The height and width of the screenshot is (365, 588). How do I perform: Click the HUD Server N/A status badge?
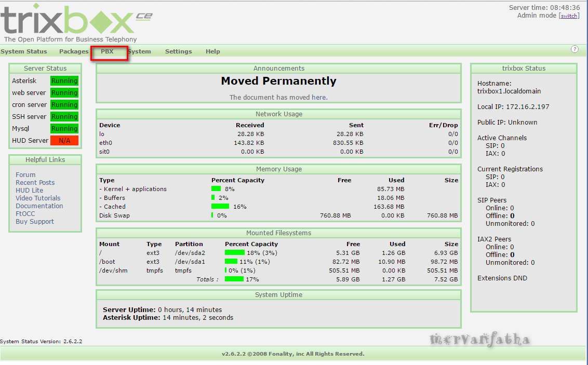pos(64,140)
